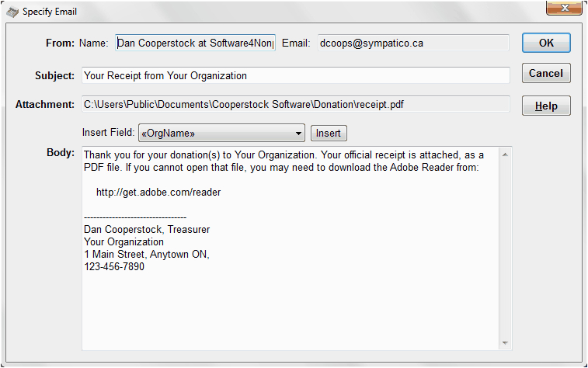Image resolution: width=588 pixels, height=368 pixels.
Task: Click the Specify Email title bar icon
Action: click(x=12, y=12)
